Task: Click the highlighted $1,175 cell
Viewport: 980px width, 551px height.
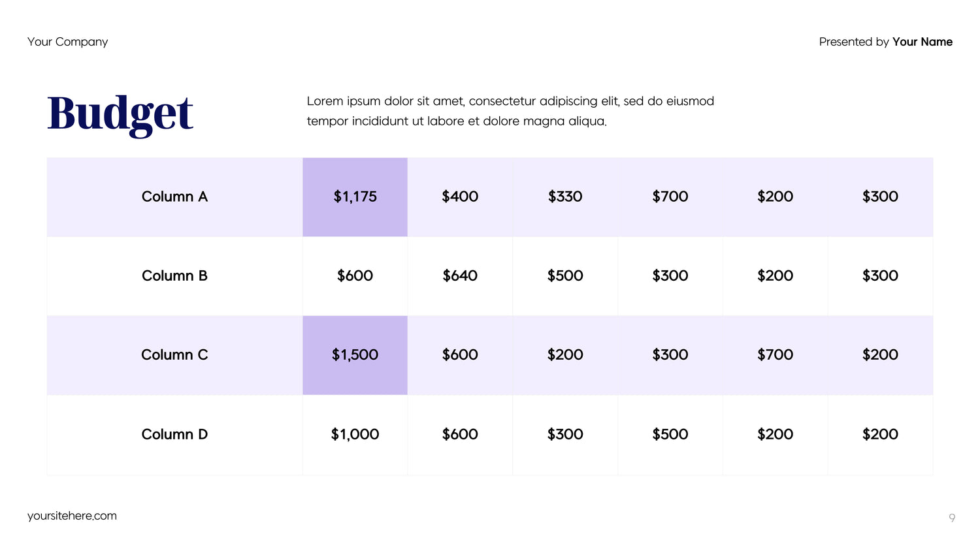Action: point(355,197)
